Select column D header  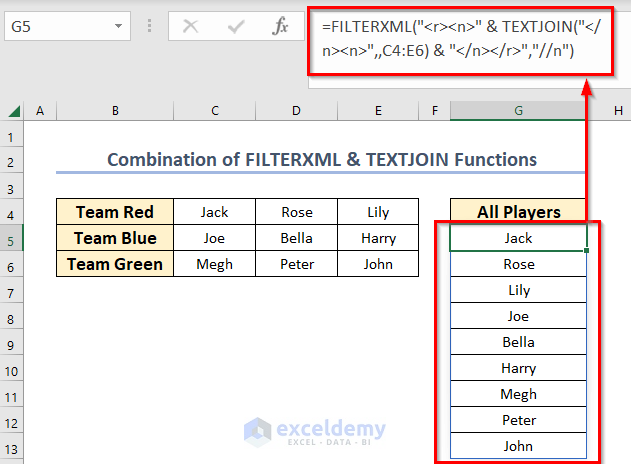coord(296,111)
